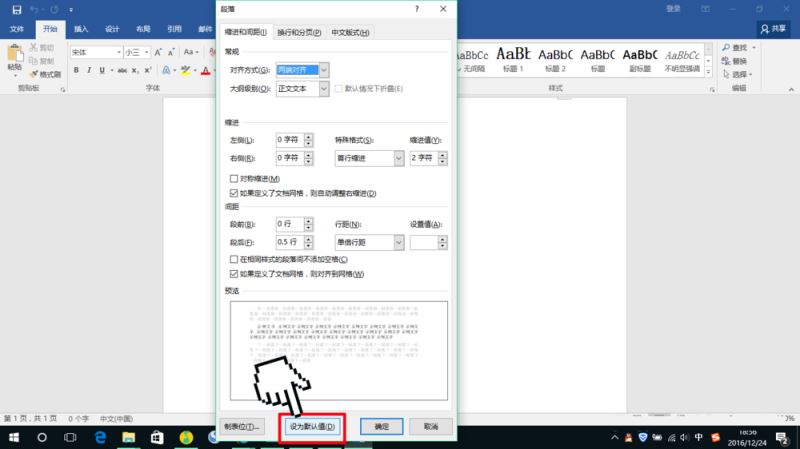This screenshot has width=800, height=449.
Task: Launch Edge browser from taskbar
Action: pos(101,437)
